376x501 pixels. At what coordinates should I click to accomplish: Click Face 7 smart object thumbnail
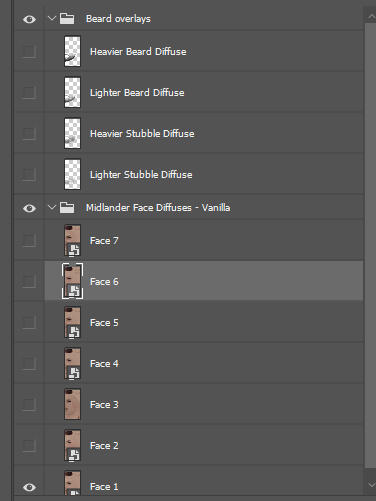click(x=72, y=240)
